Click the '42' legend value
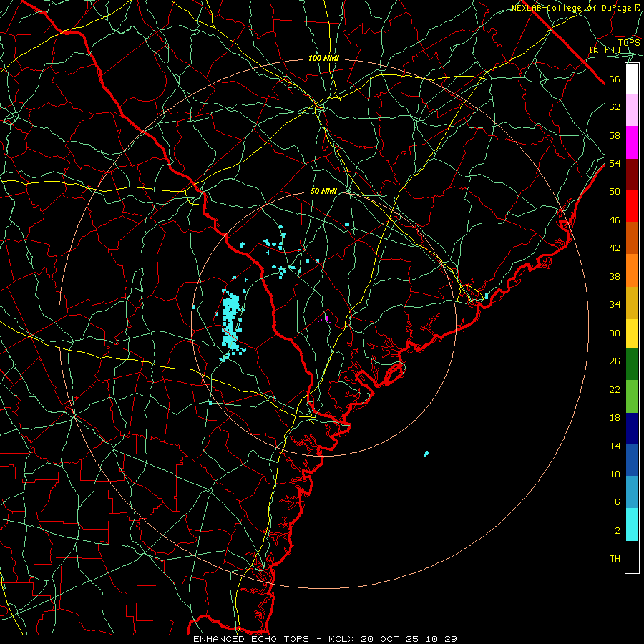The image size is (644, 644). (x=615, y=248)
